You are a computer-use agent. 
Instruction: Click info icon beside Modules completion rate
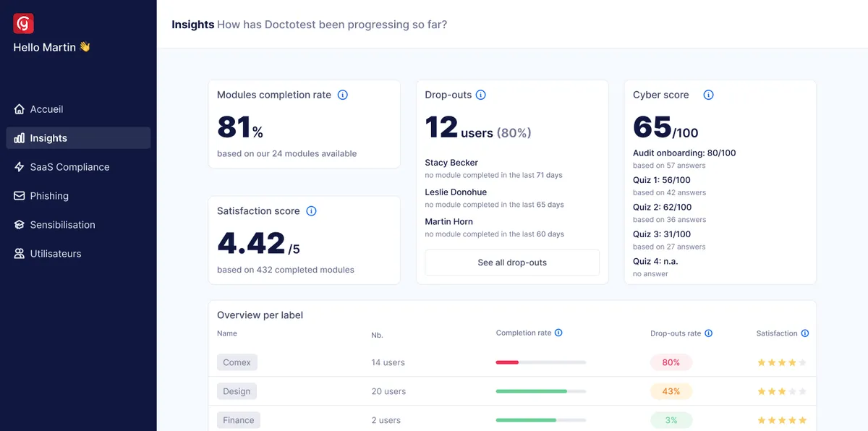pos(343,95)
